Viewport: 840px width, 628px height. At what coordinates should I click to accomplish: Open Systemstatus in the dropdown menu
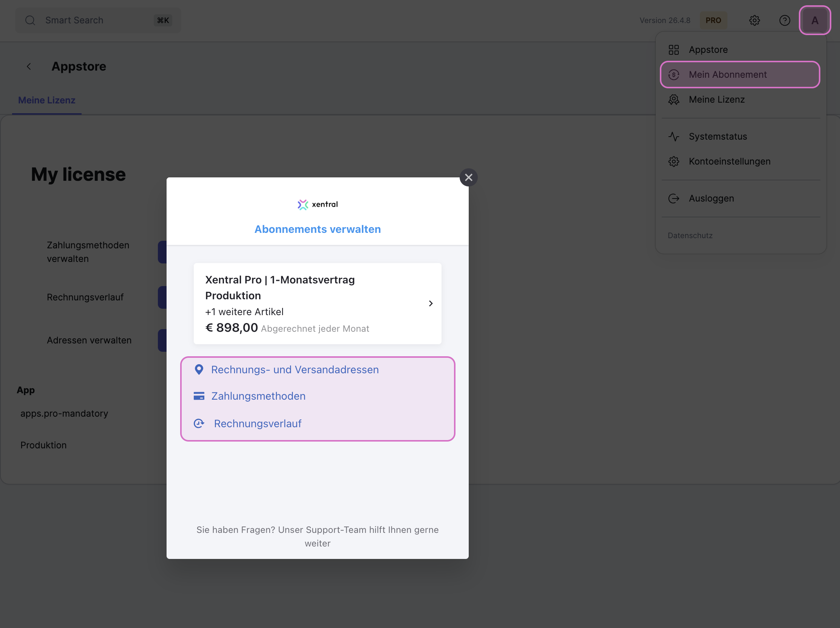tap(717, 137)
